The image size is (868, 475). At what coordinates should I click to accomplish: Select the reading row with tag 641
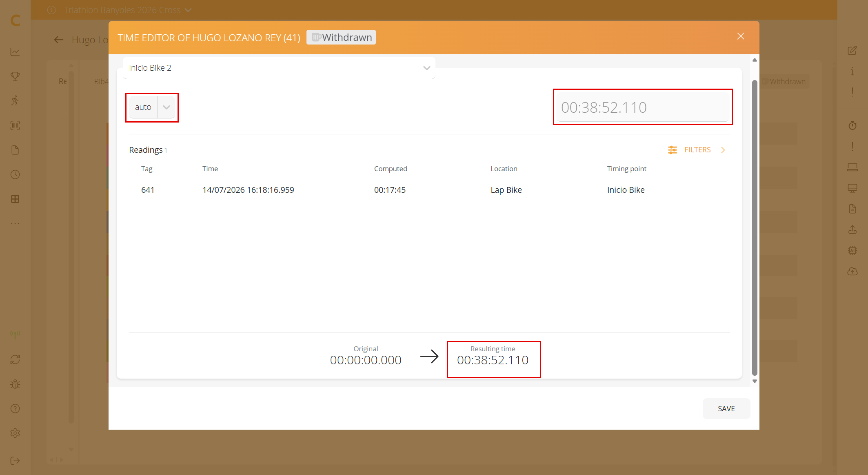[429, 190]
